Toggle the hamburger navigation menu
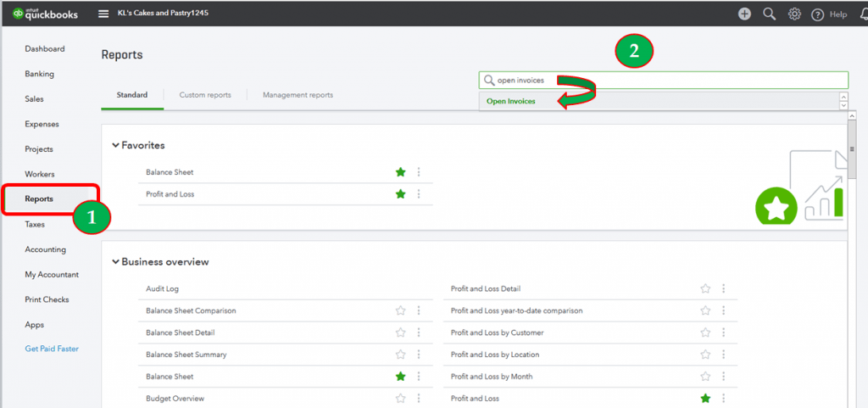This screenshot has width=868, height=408. click(x=103, y=14)
